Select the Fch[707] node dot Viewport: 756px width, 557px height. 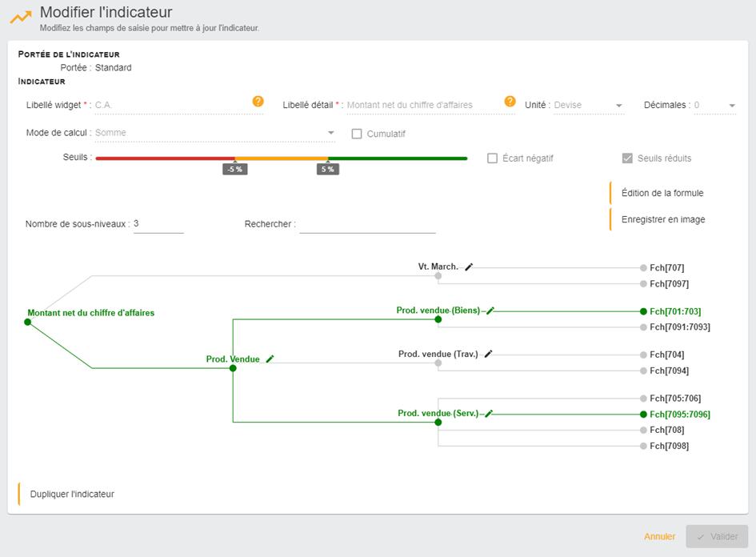(x=643, y=267)
